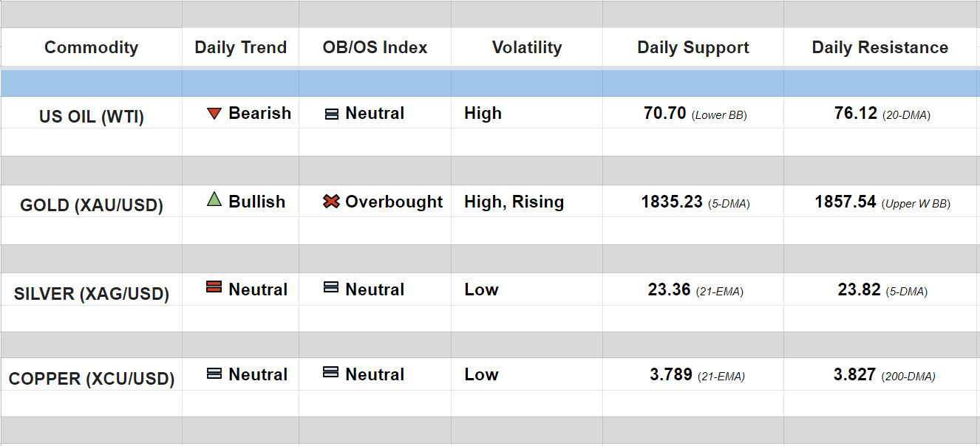Image resolution: width=980 pixels, height=446 pixels.
Task: Click the neutral OB/OS icon for Silver
Action: [331, 288]
